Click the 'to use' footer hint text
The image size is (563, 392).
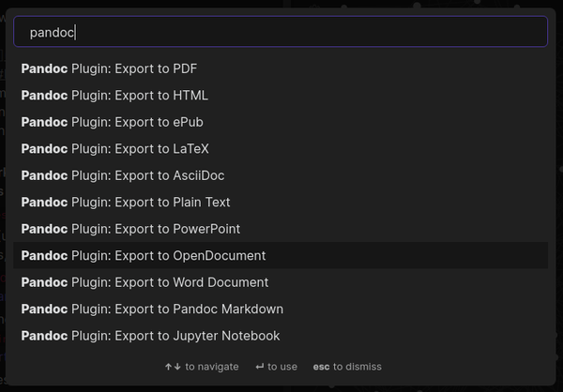[282, 367]
